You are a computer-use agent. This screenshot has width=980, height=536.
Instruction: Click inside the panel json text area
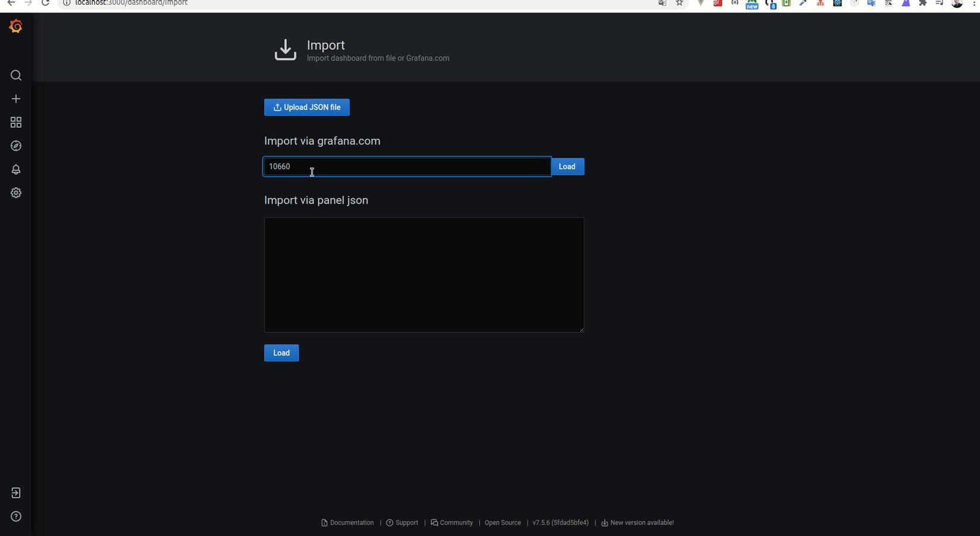424,275
